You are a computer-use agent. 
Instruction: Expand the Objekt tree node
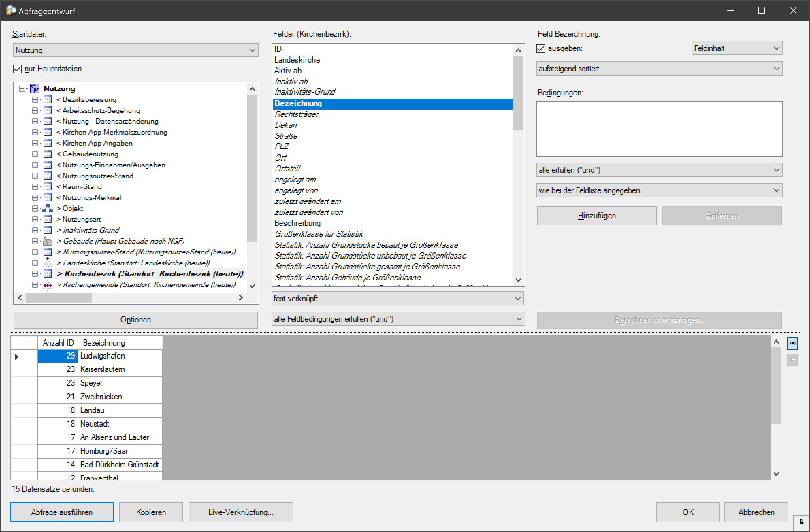pyautogui.click(x=35, y=209)
